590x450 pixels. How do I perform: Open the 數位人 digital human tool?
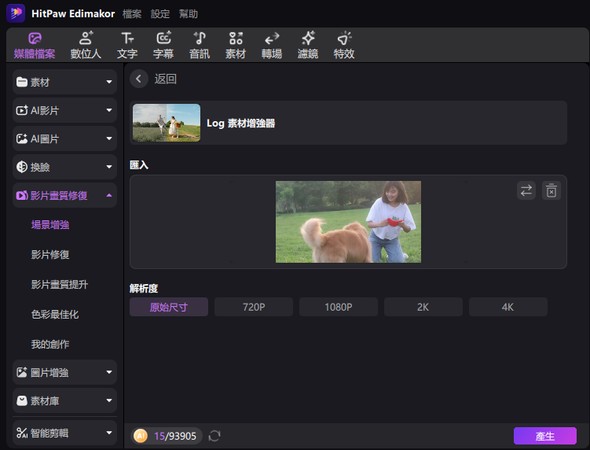(x=86, y=45)
